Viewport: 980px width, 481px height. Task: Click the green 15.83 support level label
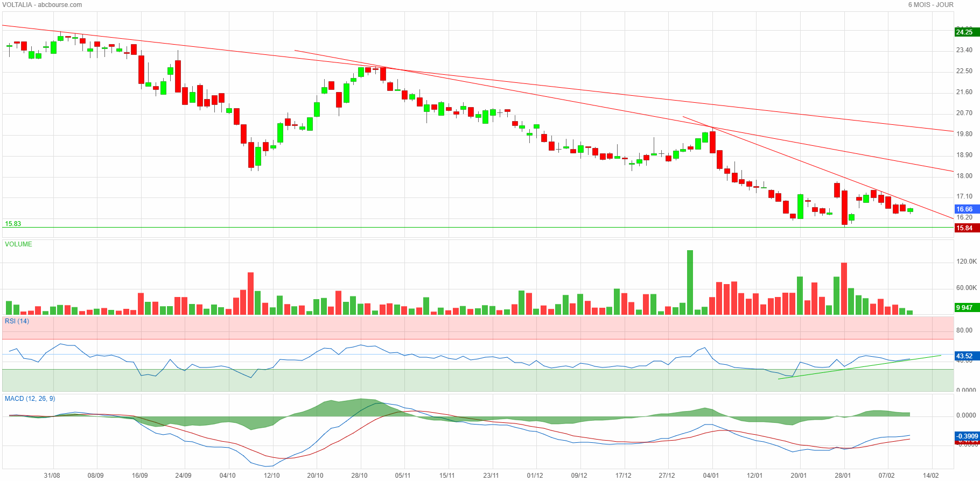point(13,224)
